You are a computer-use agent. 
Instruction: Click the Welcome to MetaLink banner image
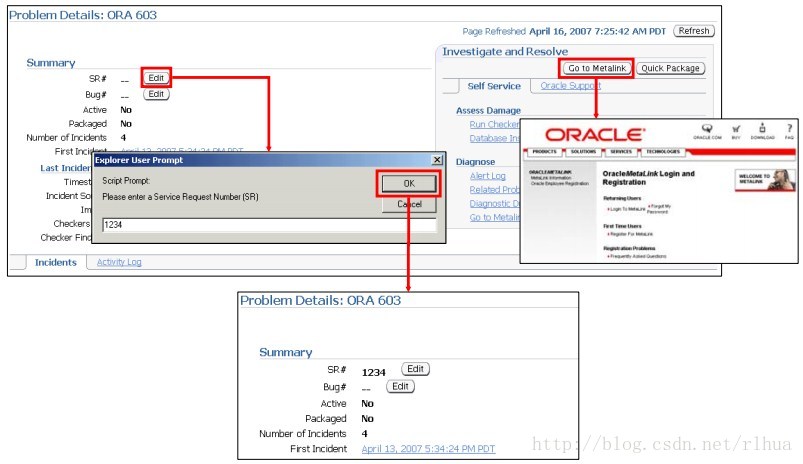click(765, 180)
